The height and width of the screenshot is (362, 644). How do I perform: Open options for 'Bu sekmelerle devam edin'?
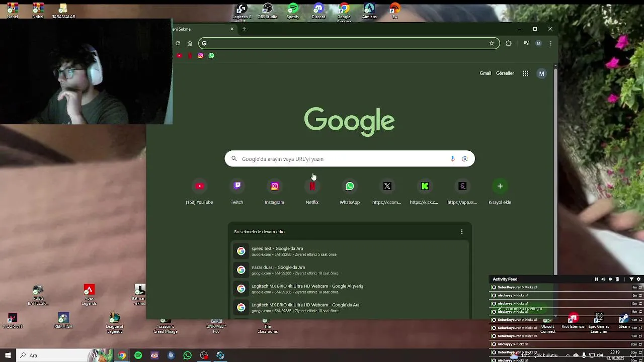[462, 232]
